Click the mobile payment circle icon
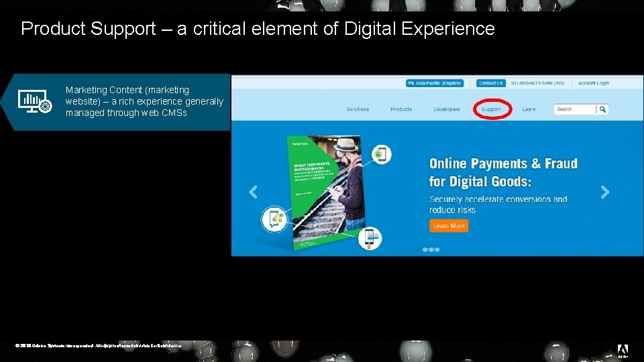This screenshot has width=644, height=362. (370, 238)
